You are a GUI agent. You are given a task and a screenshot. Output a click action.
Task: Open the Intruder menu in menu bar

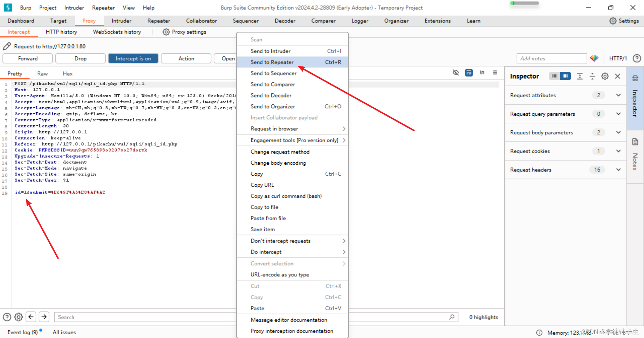pos(74,7)
